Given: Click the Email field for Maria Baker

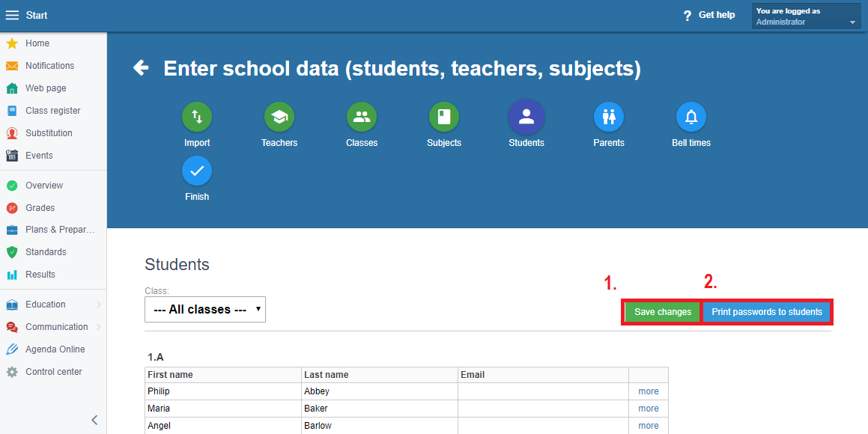Looking at the screenshot, I should (543, 409).
